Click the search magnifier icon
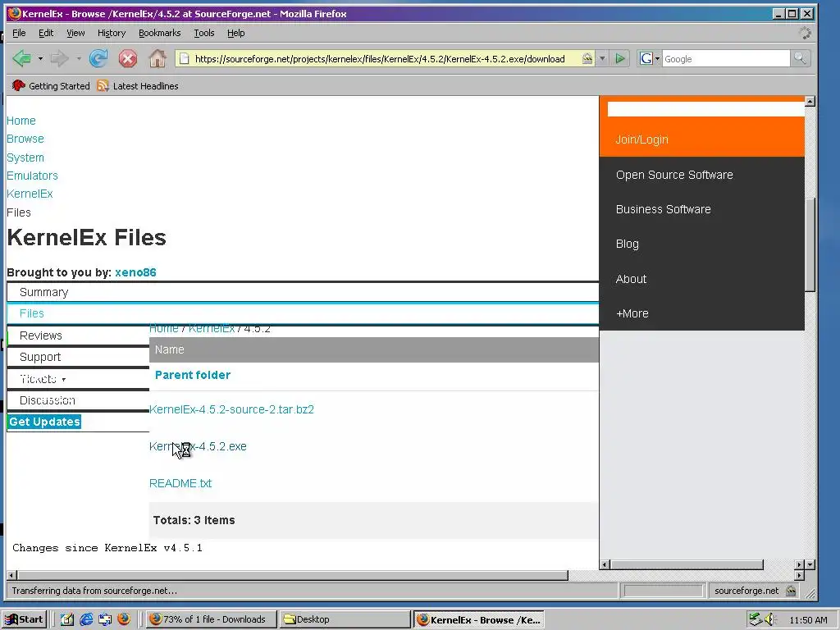This screenshot has width=840, height=630. (800, 58)
